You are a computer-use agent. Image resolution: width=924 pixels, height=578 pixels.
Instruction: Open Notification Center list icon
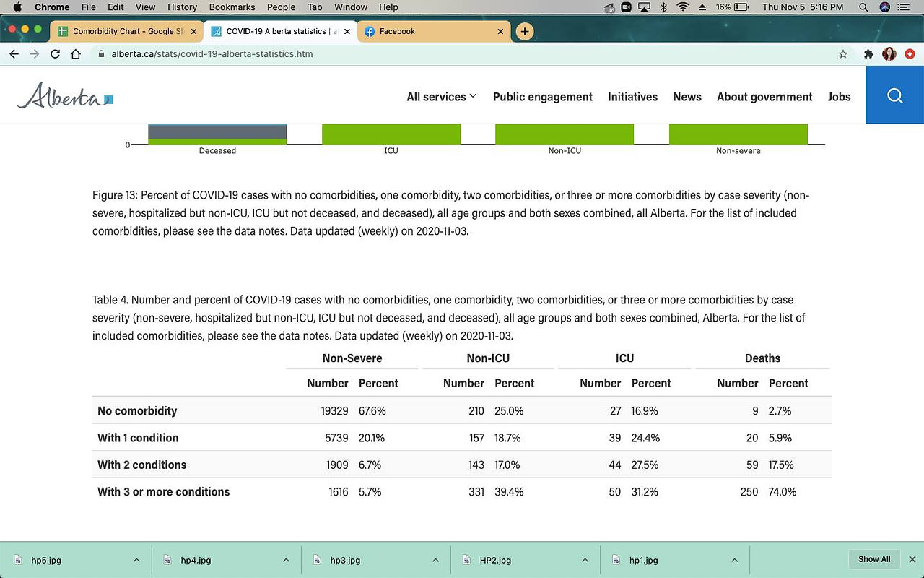tap(903, 7)
